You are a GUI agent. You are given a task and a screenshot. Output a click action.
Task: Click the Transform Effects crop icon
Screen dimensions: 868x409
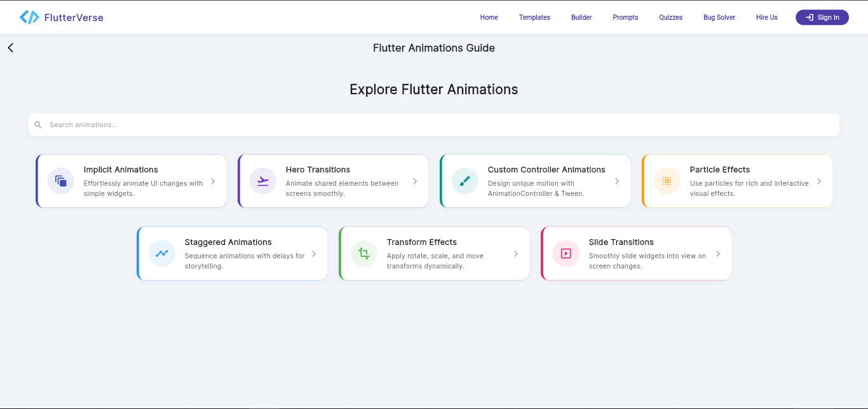(x=363, y=253)
